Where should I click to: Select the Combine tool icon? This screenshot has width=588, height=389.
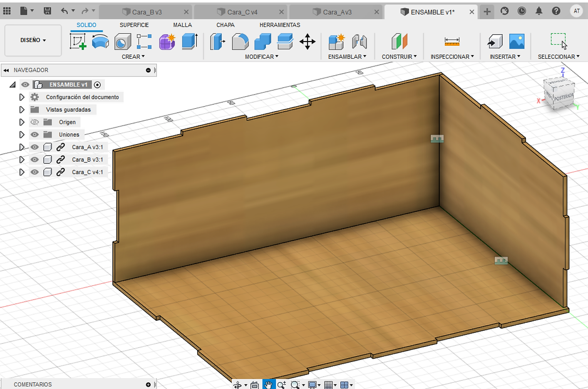[x=263, y=42]
